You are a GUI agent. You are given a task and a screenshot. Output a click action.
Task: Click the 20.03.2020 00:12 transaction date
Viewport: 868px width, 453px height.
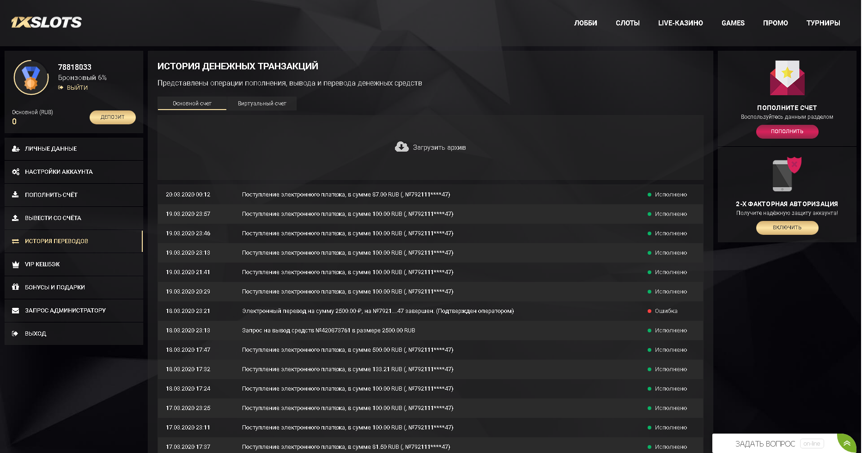tap(188, 195)
